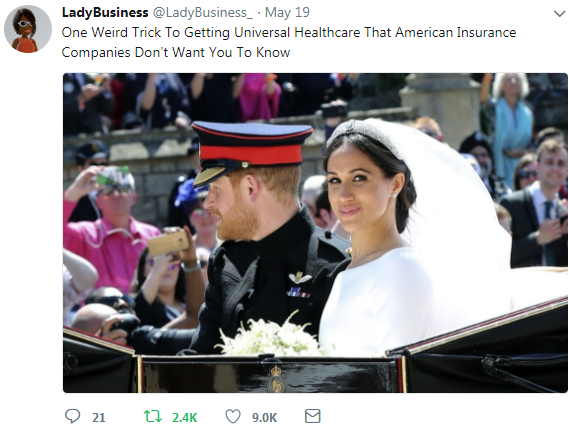569x430 pixels.
Task: Visit the @LadyBusiness_ handle
Action: [x=203, y=13]
